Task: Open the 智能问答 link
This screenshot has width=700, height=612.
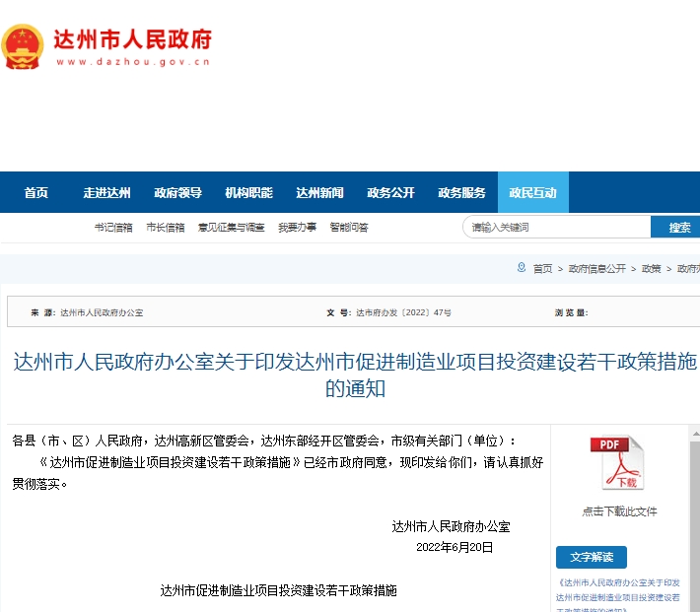Action: point(349,228)
